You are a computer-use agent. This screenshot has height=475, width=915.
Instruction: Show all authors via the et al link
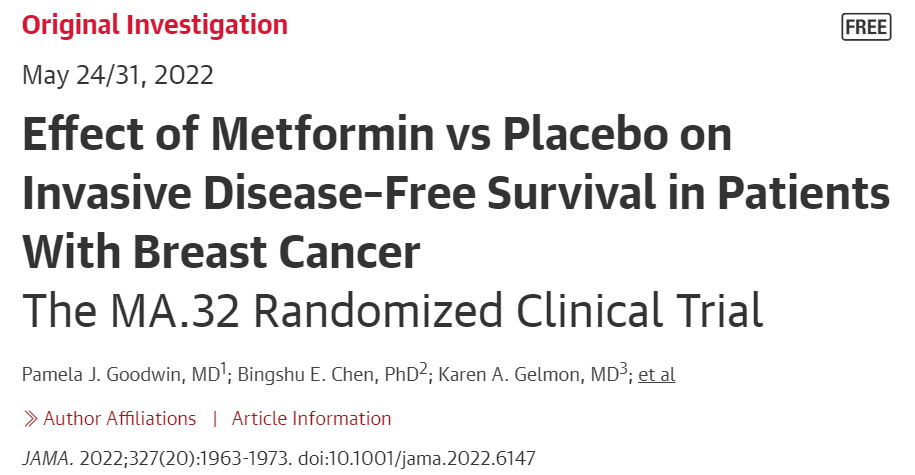coord(656,374)
